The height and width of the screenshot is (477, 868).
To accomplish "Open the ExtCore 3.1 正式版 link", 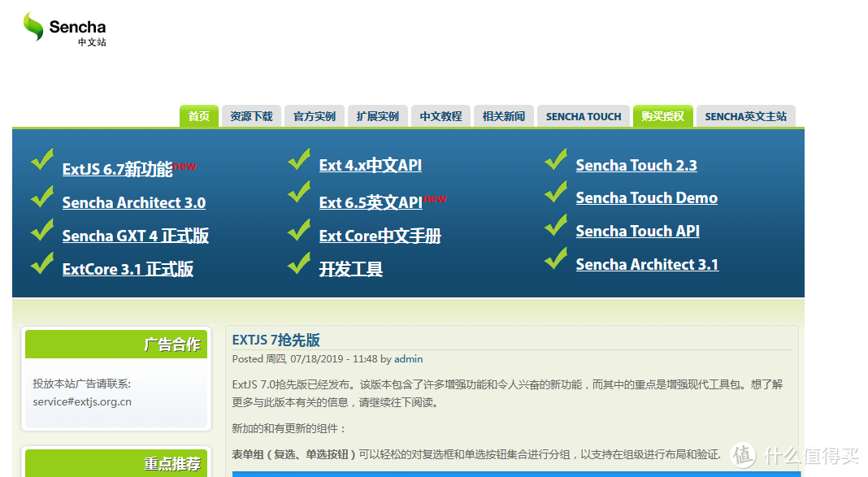I will click(x=128, y=269).
